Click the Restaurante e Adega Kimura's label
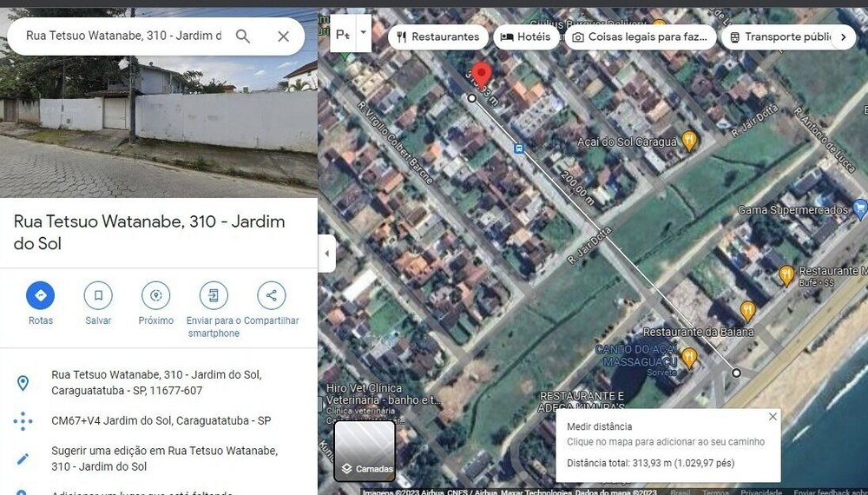This screenshot has height=495, width=868. tap(582, 401)
